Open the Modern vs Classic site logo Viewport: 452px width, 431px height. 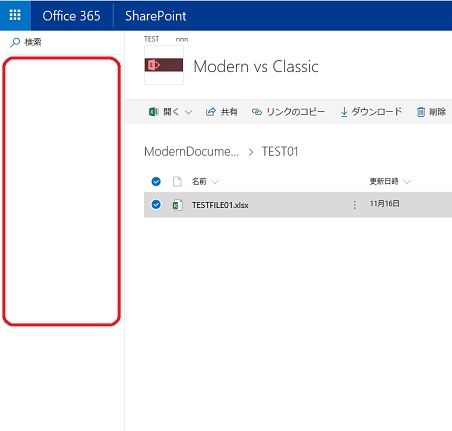pyautogui.click(x=164, y=65)
